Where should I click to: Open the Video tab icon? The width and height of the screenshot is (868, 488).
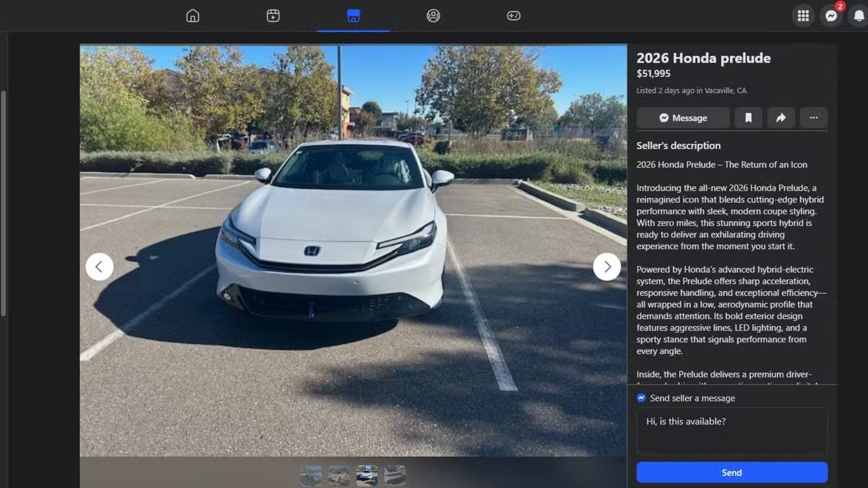[x=273, y=16]
